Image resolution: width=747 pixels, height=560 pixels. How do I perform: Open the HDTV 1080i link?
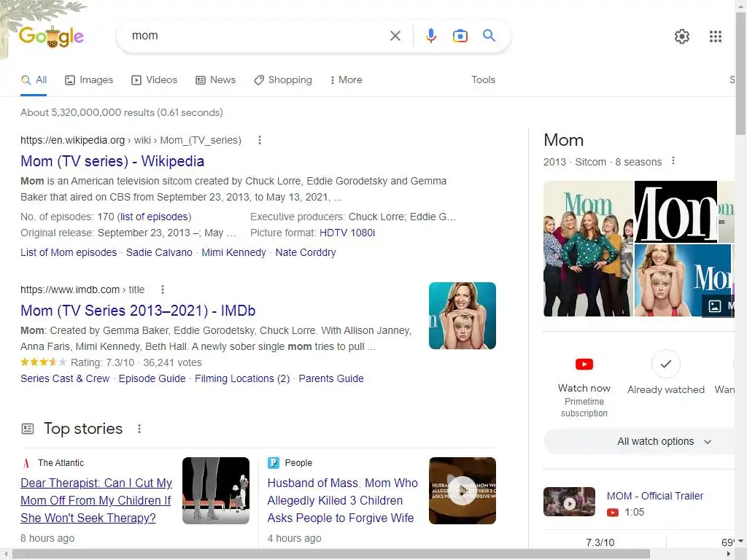[347, 233]
